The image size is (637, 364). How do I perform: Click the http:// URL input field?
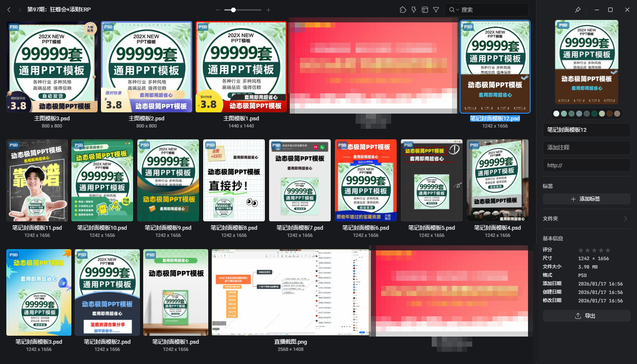coord(586,165)
